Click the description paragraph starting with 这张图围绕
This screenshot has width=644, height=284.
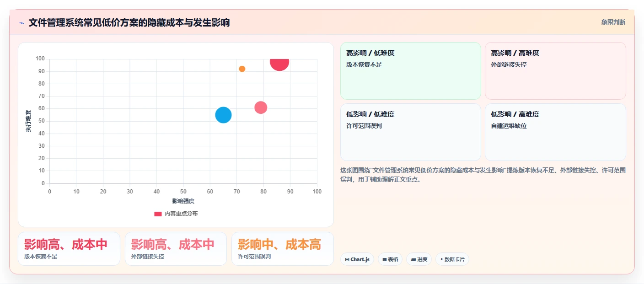(483, 175)
